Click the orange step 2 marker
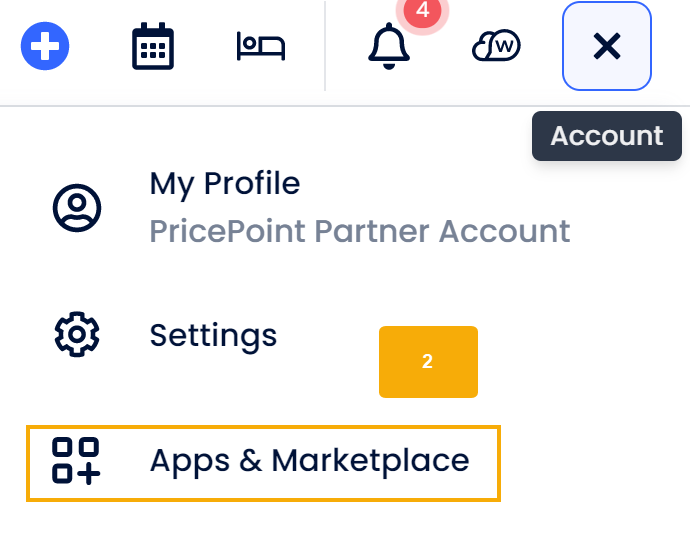The width and height of the screenshot is (690, 545). click(x=428, y=362)
